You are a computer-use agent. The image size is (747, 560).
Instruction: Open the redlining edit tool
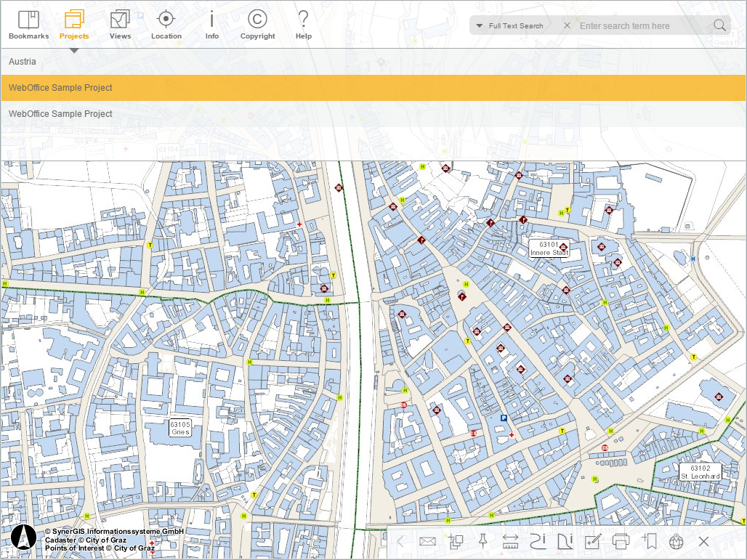[593, 541]
